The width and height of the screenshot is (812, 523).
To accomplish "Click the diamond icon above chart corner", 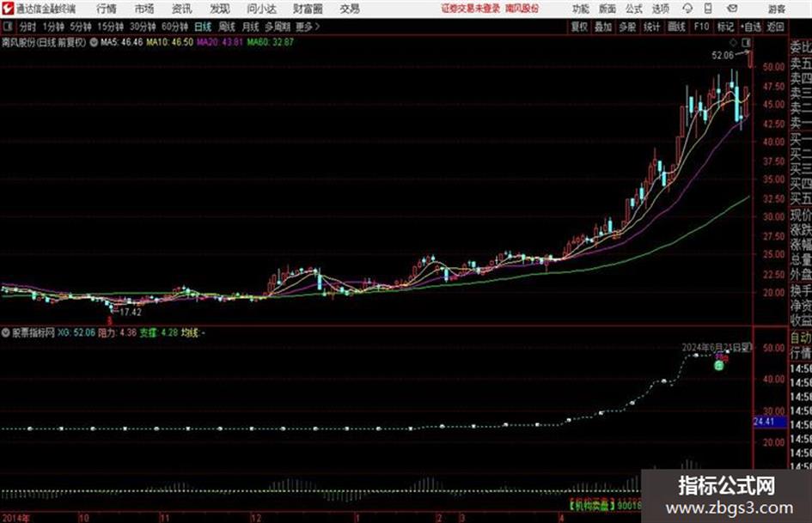I will tap(733, 42).
